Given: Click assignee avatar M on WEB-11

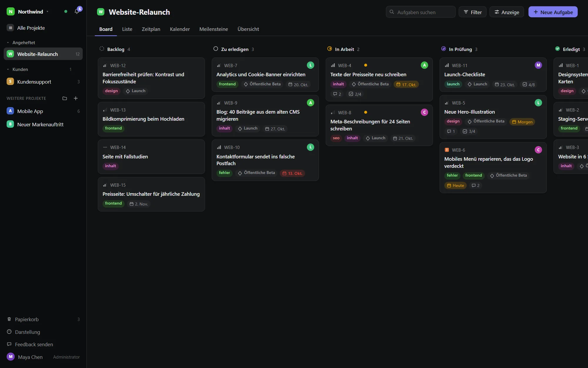Looking at the screenshot, I should point(538,65).
